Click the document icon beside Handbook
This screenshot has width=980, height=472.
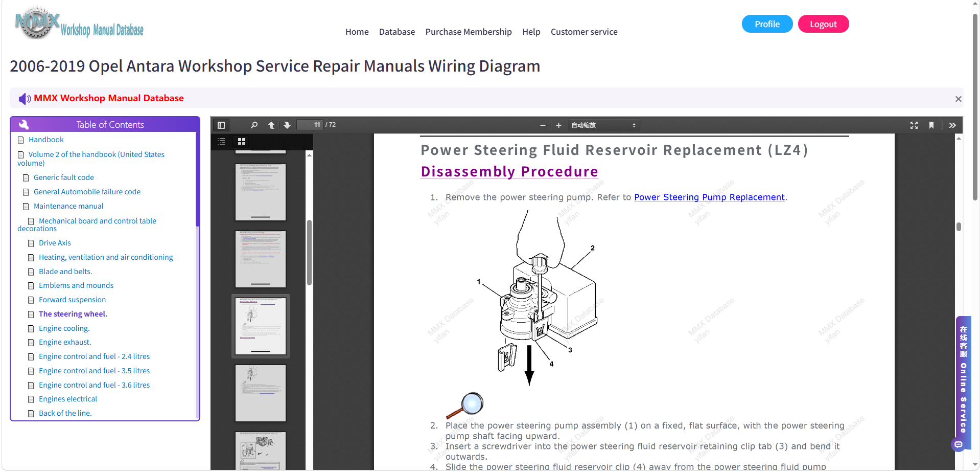point(21,140)
